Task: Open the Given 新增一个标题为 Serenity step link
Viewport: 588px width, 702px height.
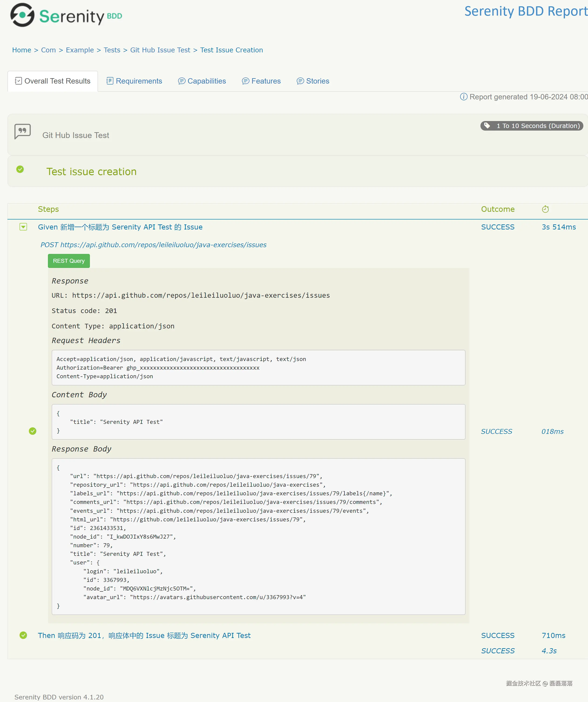Action: tap(120, 227)
